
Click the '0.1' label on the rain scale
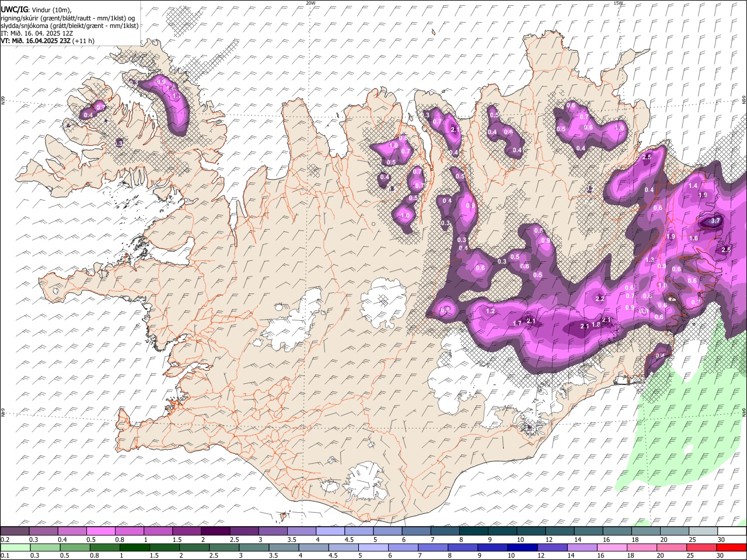pos(5,555)
